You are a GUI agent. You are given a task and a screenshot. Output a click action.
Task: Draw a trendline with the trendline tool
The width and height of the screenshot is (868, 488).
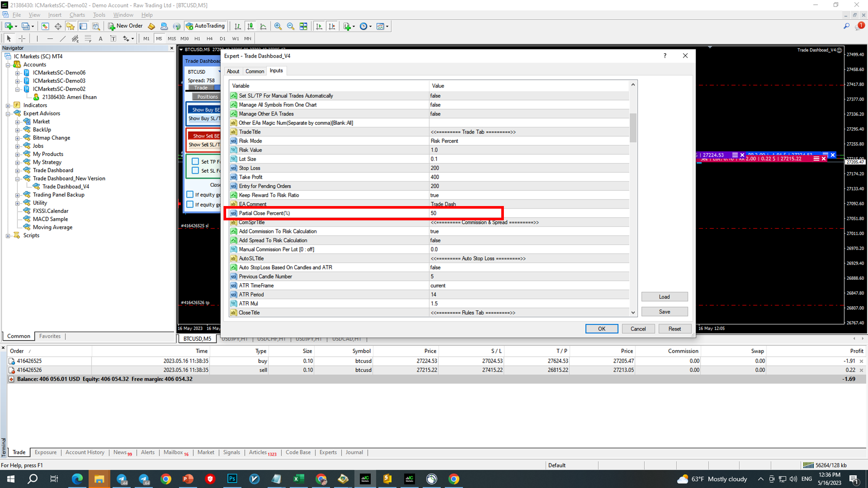[62, 39]
